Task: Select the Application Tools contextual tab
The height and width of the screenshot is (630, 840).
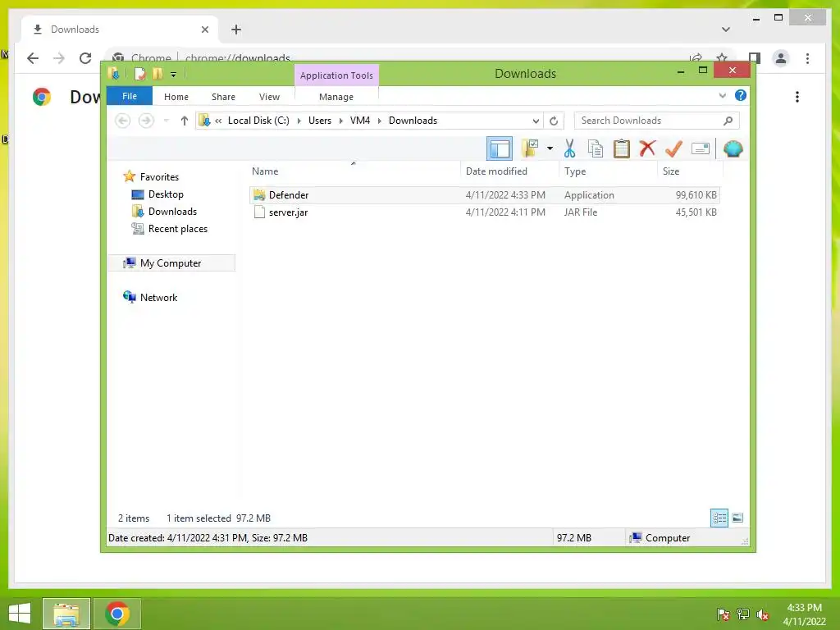Action: [336, 75]
